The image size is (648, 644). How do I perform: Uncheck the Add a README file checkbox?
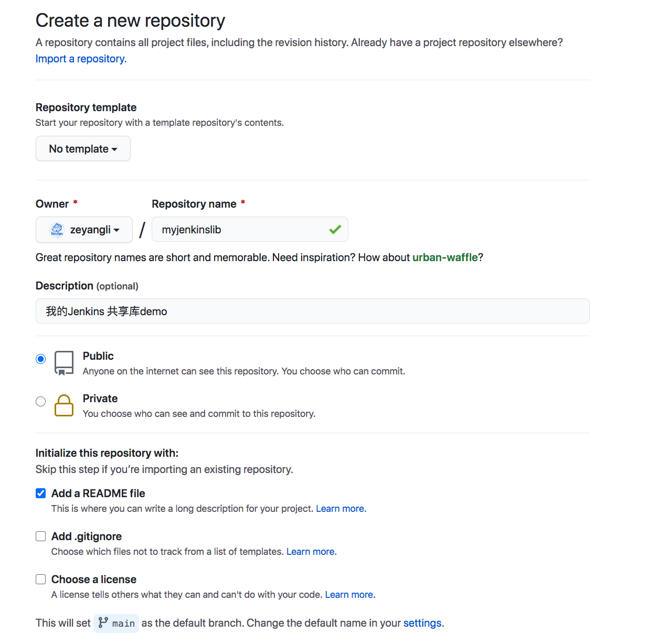41,493
